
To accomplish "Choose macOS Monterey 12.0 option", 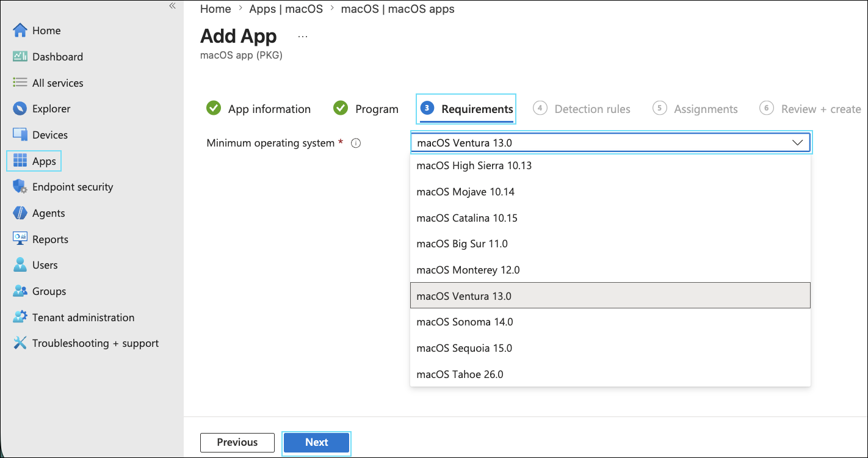I will [x=610, y=270].
